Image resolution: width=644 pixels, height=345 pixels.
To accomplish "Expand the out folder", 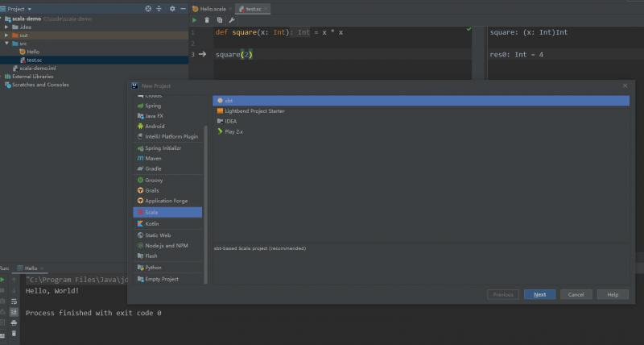I will click(6, 35).
